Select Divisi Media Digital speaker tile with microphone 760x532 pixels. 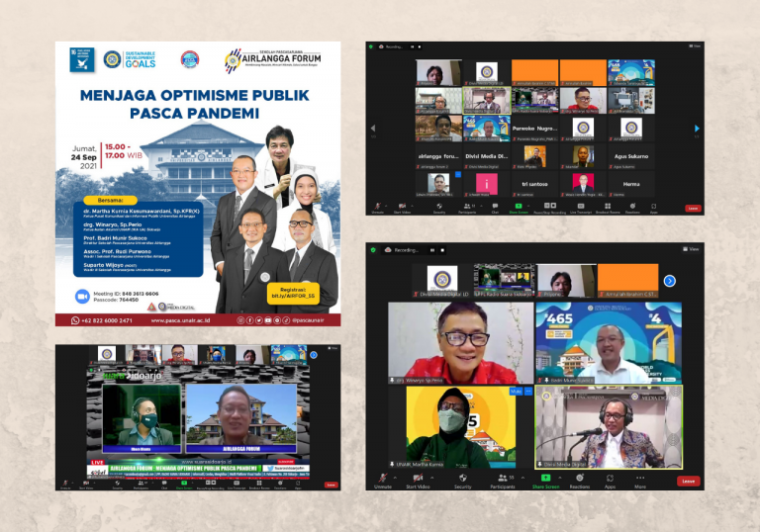click(609, 427)
